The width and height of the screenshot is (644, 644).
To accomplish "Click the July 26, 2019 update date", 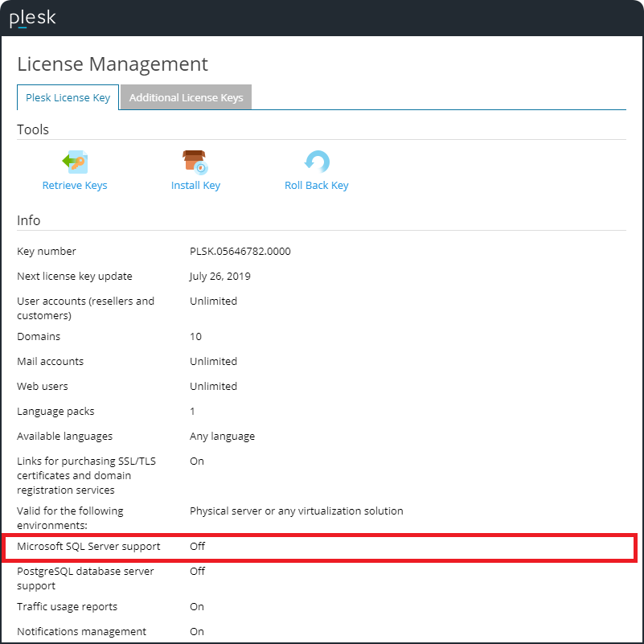I will click(x=220, y=277).
